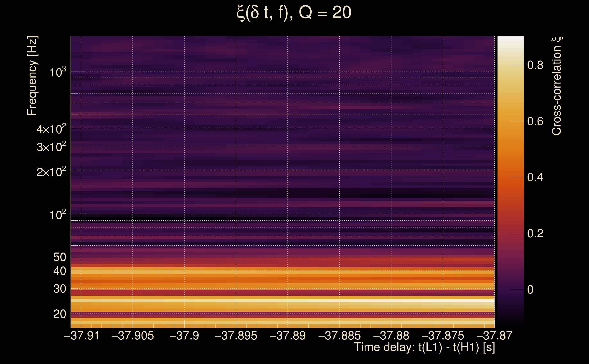The height and width of the screenshot is (364, 589).
Task: Click the 0.8 colorbar tick label
Action: click(x=535, y=65)
